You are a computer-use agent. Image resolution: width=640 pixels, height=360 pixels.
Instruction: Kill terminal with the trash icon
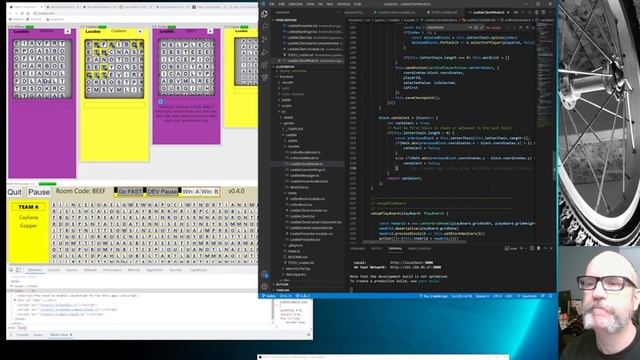538,248
